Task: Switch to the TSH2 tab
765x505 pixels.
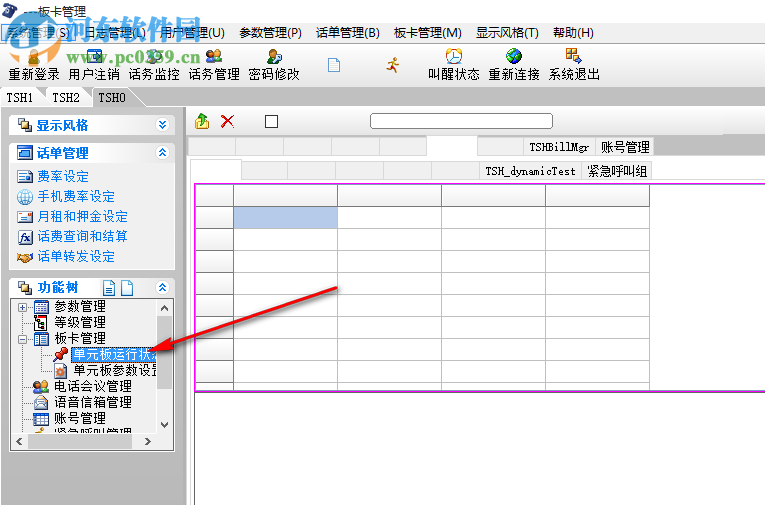Action: (x=66, y=98)
